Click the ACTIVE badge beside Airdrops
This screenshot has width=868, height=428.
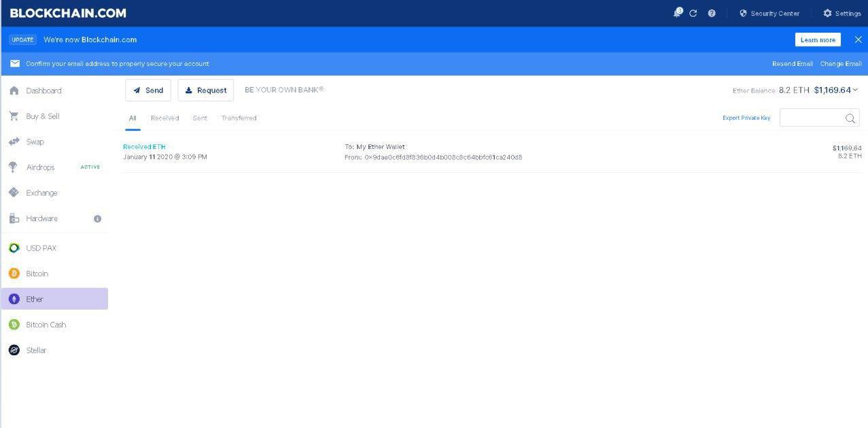tap(90, 167)
